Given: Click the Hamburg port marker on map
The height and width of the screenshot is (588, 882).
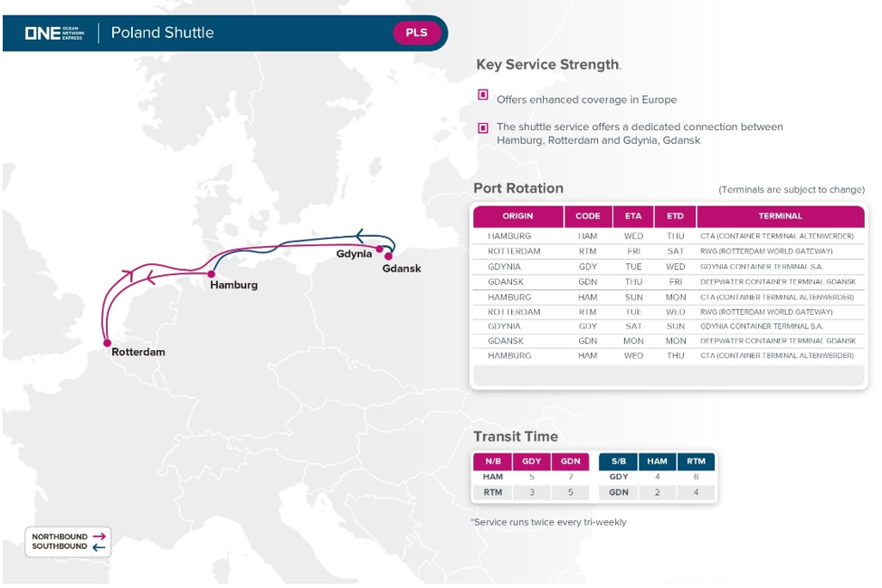Looking at the screenshot, I should pos(212,273).
